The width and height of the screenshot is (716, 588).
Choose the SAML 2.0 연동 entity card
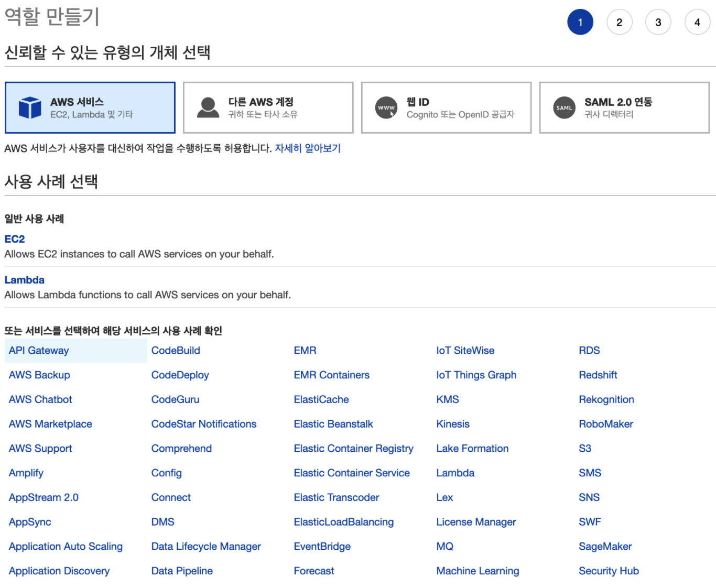[624, 107]
